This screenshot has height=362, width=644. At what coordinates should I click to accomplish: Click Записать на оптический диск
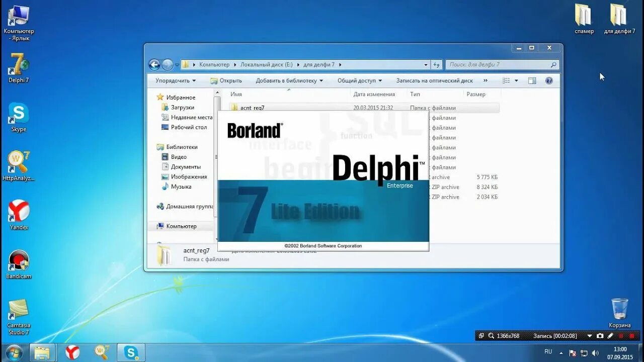(x=435, y=80)
